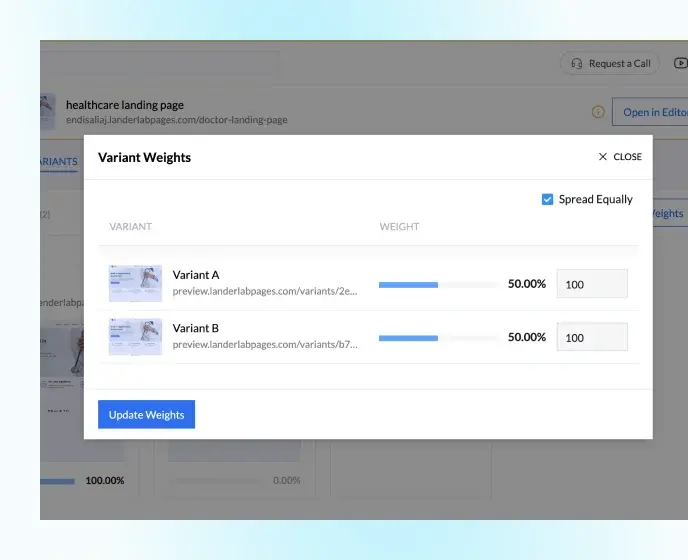Uncheck the Spread Equally checkbox

point(547,199)
